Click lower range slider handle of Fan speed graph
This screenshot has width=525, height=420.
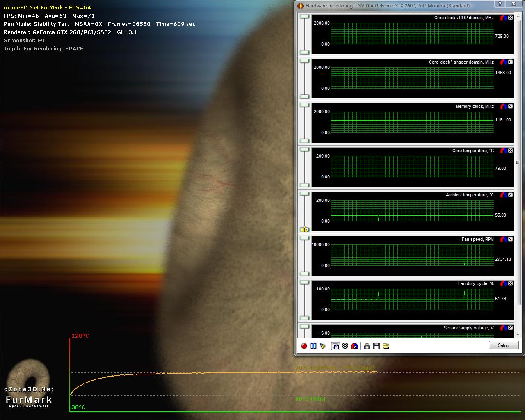click(304, 274)
